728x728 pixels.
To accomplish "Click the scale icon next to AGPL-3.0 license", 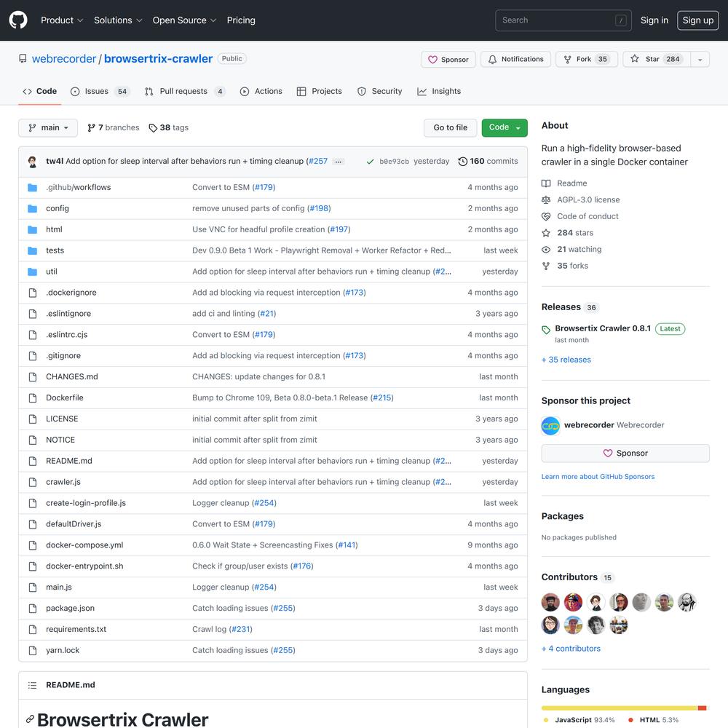I will click(546, 199).
